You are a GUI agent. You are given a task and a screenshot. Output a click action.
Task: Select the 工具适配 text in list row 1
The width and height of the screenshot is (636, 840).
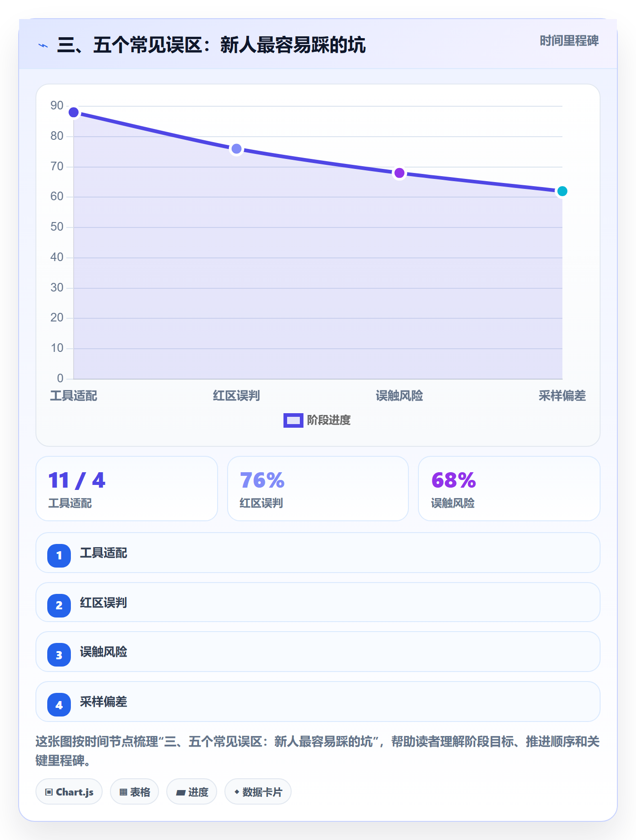click(104, 553)
